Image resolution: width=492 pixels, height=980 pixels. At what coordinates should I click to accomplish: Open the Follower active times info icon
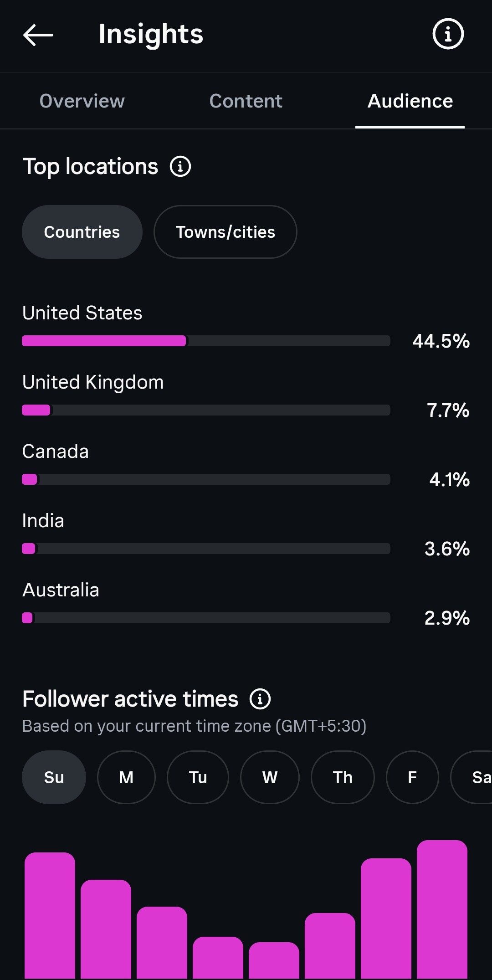click(x=260, y=699)
